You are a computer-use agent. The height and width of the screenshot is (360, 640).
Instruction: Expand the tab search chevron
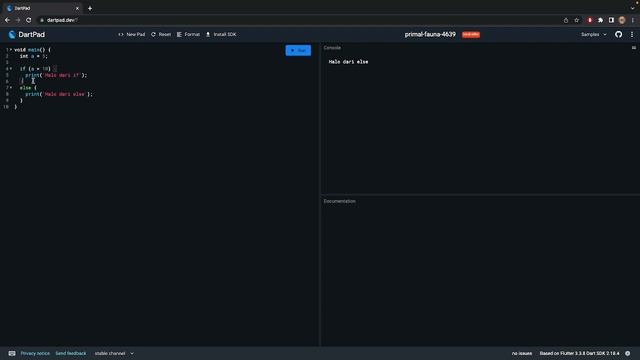coord(632,8)
